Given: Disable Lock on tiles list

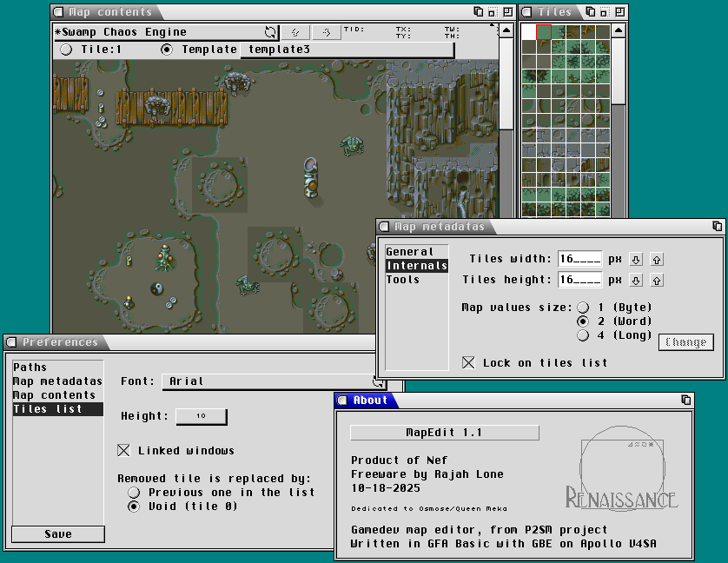Looking at the screenshot, I should pos(469,362).
